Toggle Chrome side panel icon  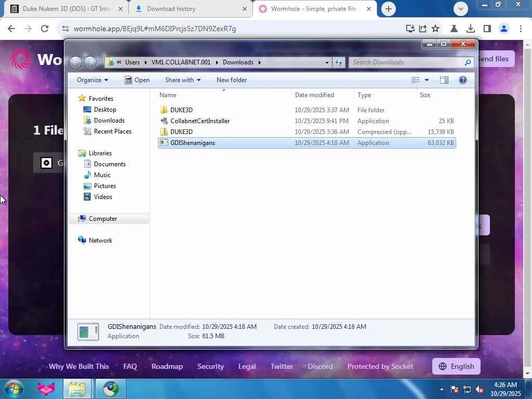click(487, 29)
